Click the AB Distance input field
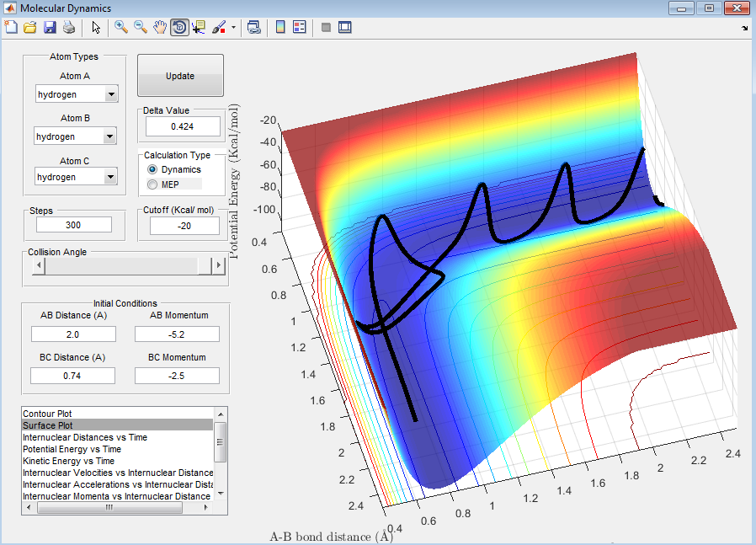Screen dimensions: 756x545 pos(73,334)
